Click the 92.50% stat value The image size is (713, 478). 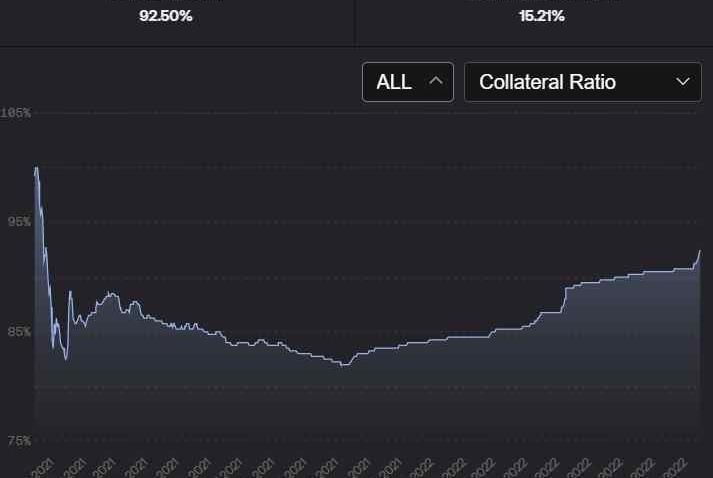[x=166, y=17]
